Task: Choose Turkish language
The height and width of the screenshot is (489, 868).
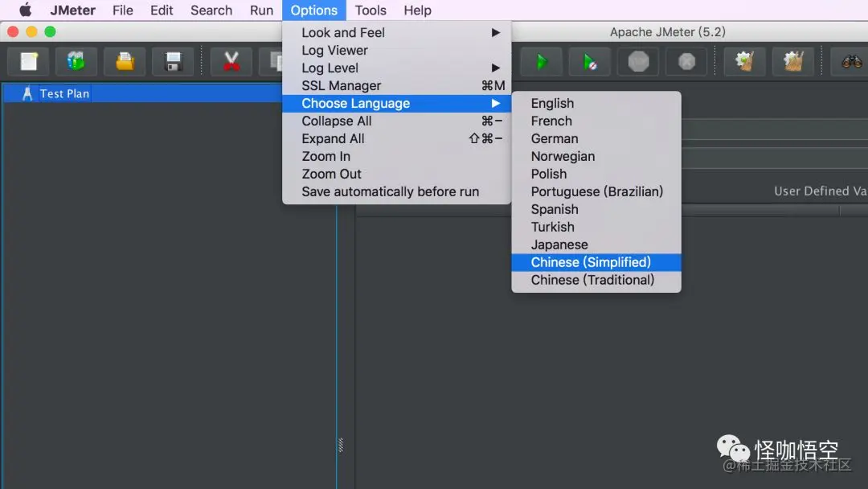Action: pyautogui.click(x=596, y=227)
